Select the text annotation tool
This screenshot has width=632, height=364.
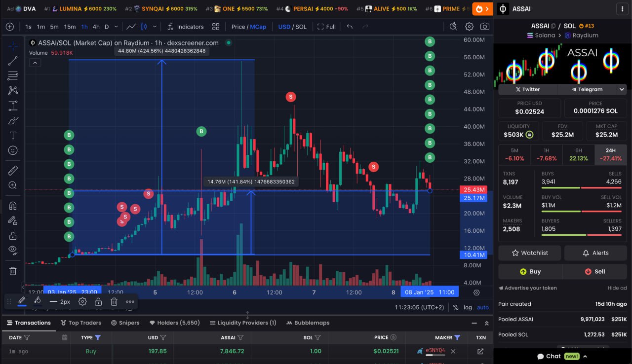click(x=13, y=135)
